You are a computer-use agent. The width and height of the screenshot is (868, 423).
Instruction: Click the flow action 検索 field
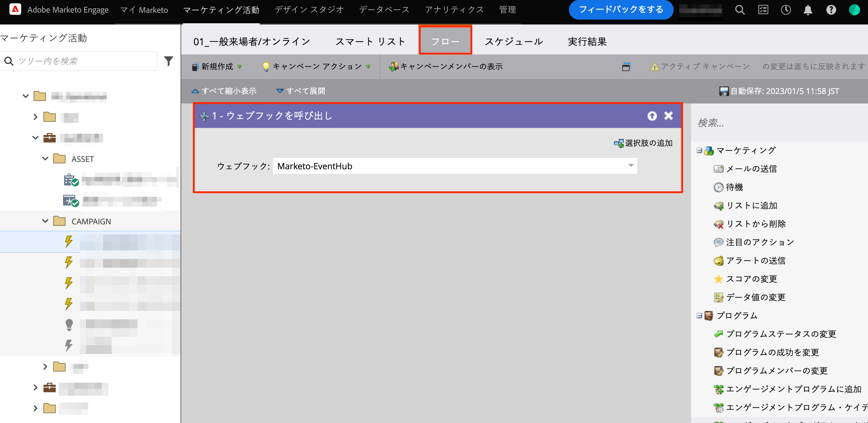(779, 123)
